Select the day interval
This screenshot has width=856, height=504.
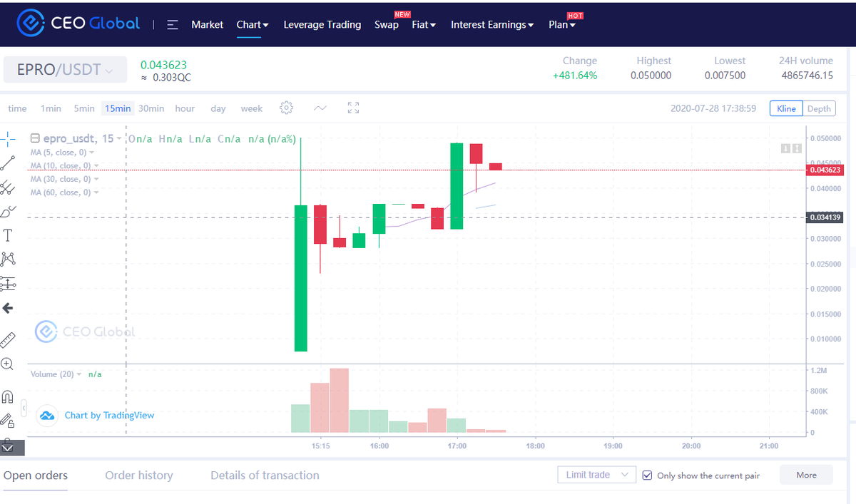[x=218, y=108]
